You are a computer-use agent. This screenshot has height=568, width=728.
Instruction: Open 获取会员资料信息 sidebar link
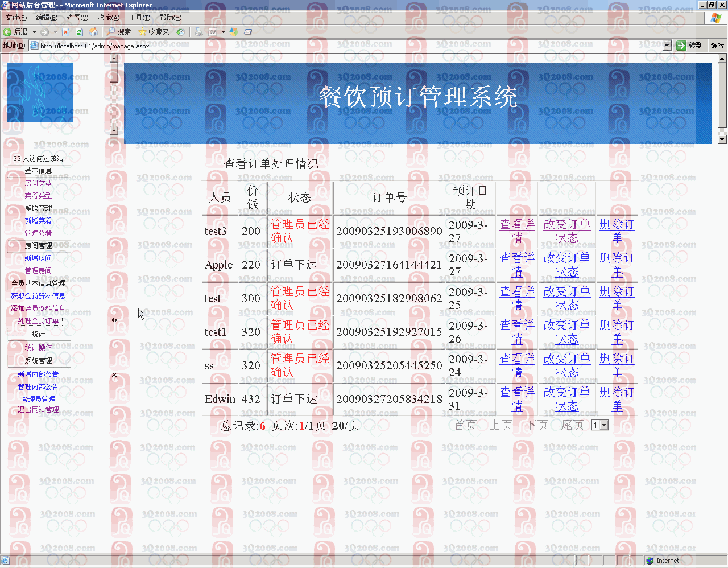[x=38, y=296]
